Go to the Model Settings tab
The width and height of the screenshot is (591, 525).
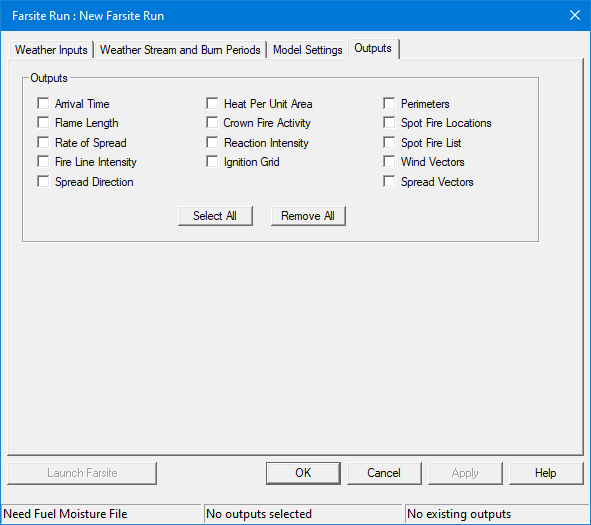(x=308, y=50)
